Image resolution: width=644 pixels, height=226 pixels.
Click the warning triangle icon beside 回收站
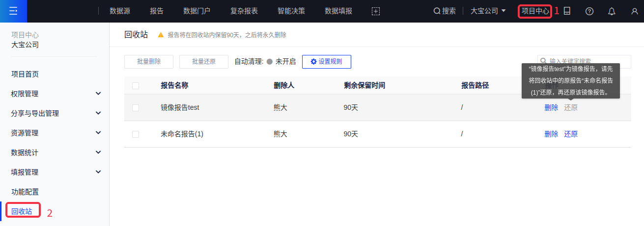pos(161,35)
